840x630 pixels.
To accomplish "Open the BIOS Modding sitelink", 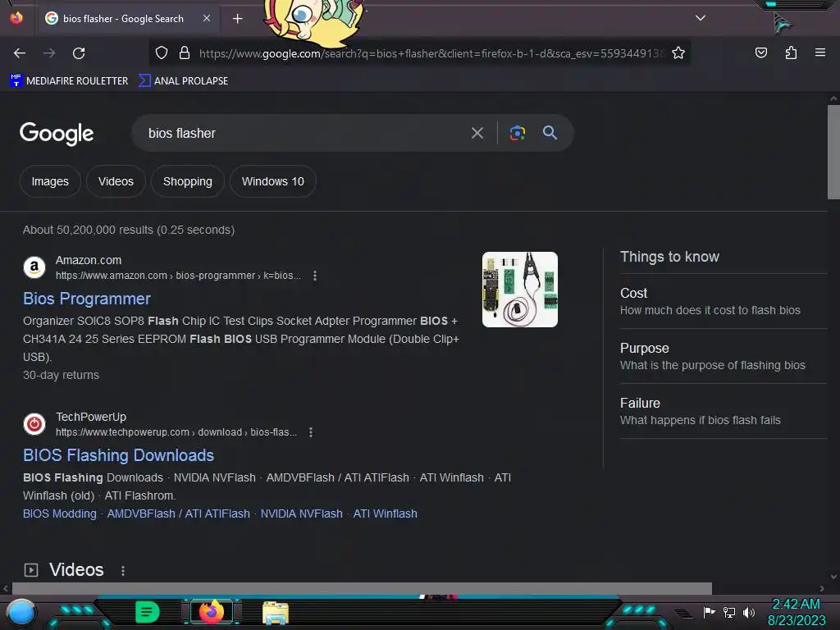I will (x=59, y=514).
